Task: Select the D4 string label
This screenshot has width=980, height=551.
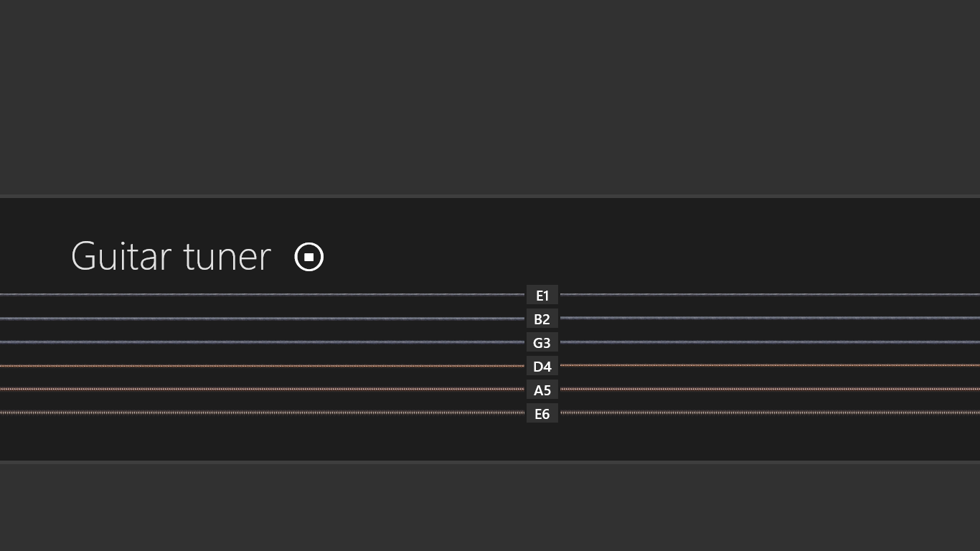Action: 542,366
